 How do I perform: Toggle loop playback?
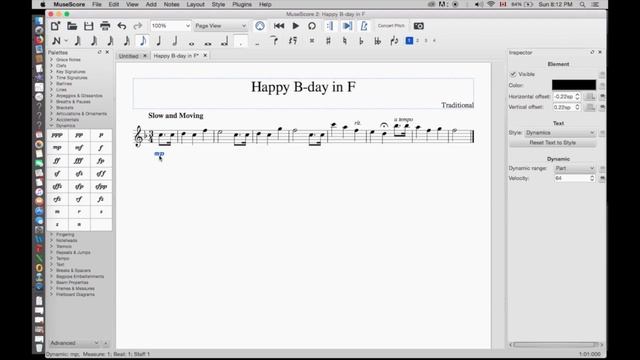coord(312,26)
